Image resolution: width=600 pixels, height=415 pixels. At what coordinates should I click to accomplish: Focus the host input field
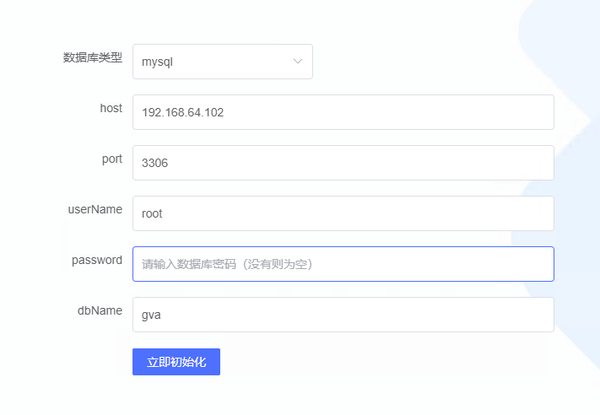343,112
